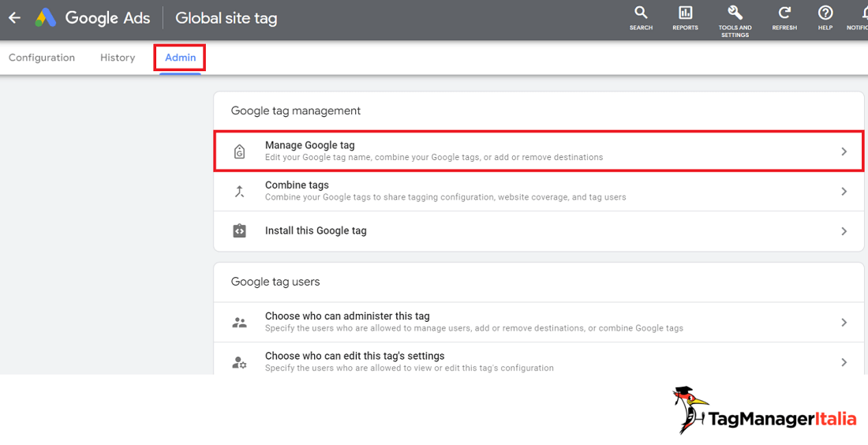Click the back arrow in header
This screenshot has height=445, width=868.
[x=14, y=17]
